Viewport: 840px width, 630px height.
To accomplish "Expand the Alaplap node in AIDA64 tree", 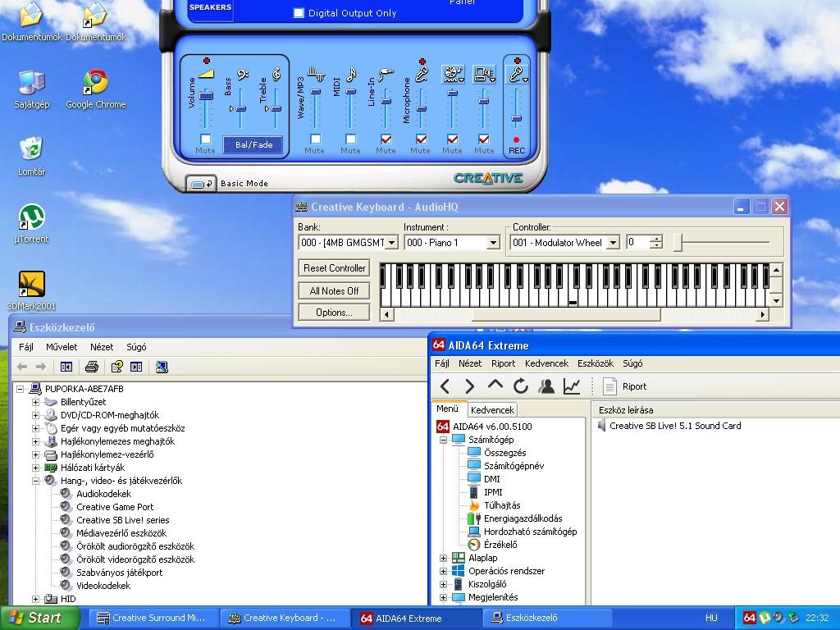I will coord(444,558).
